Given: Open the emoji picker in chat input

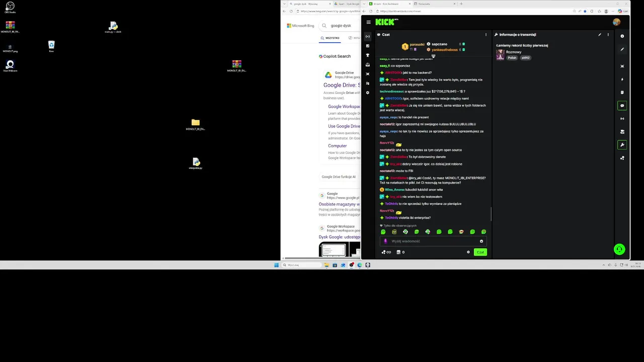Looking at the screenshot, I should click(x=481, y=241).
